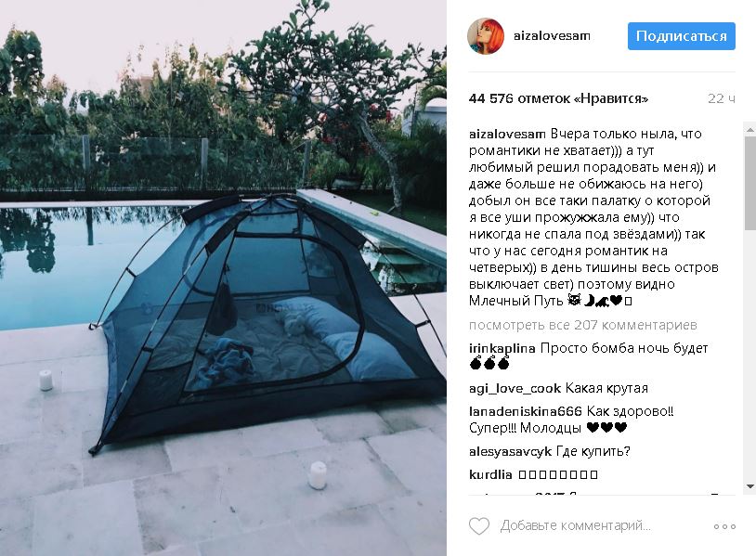Click the 22 ч timestamp
756x556 pixels.
(722, 98)
